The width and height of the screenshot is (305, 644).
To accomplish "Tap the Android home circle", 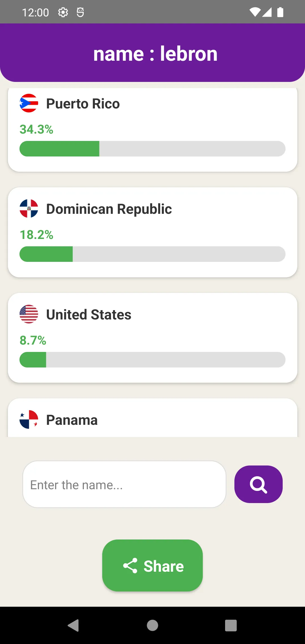I will 152,625.
